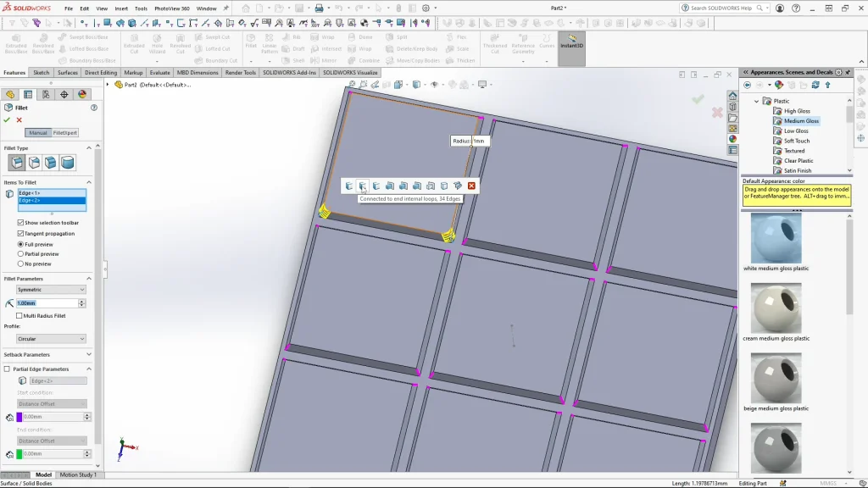Toggle the Show selection toolbar checkbox

21,223
